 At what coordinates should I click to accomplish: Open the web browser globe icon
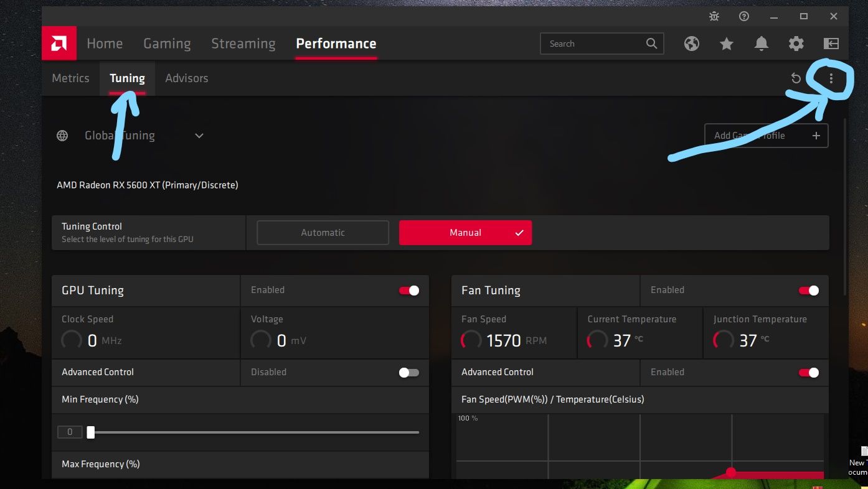[692, 44]
